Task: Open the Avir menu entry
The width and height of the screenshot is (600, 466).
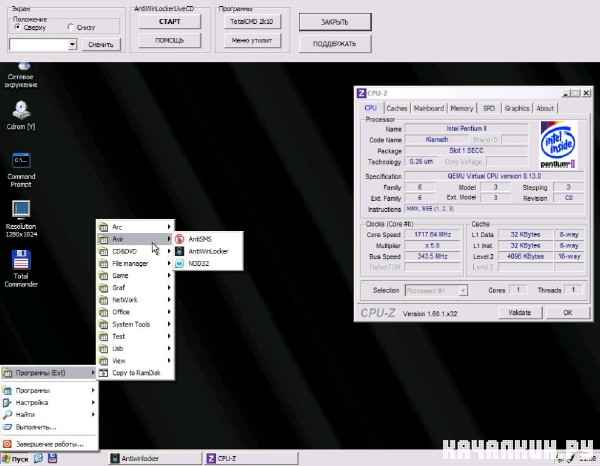Action: 135,239
